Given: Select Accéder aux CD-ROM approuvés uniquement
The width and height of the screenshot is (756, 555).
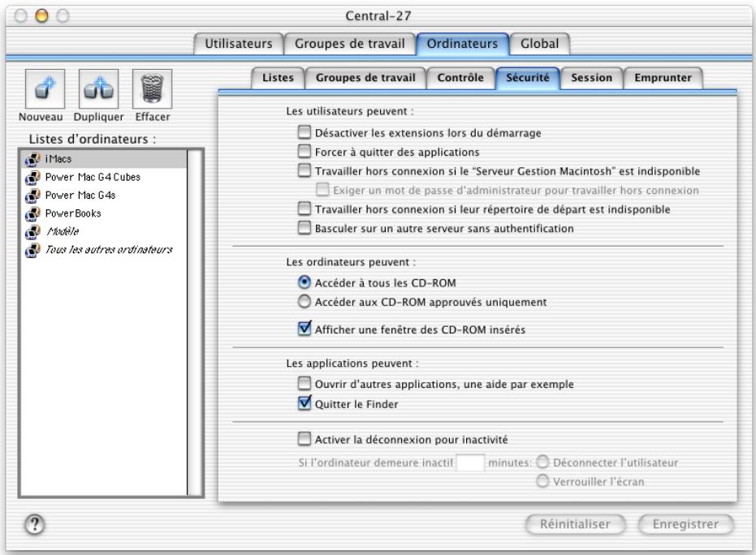Looking at the screenshot, I should point(305,302).
